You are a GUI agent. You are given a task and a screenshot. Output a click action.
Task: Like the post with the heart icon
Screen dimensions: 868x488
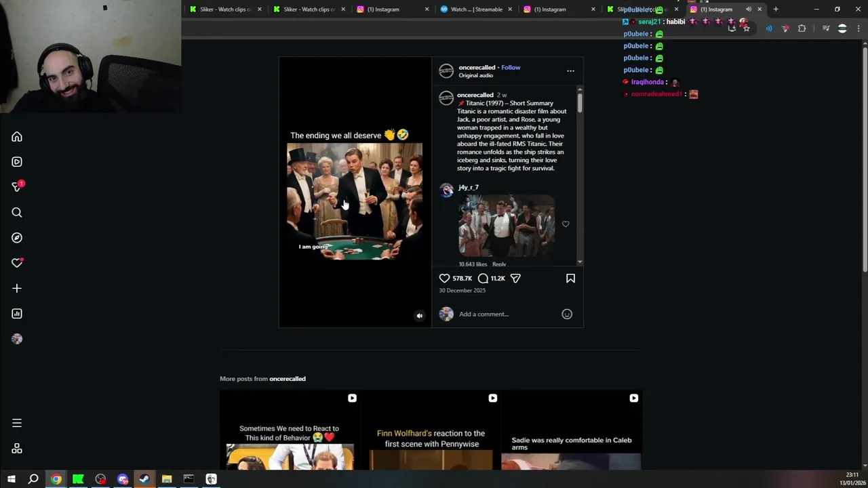444,279
